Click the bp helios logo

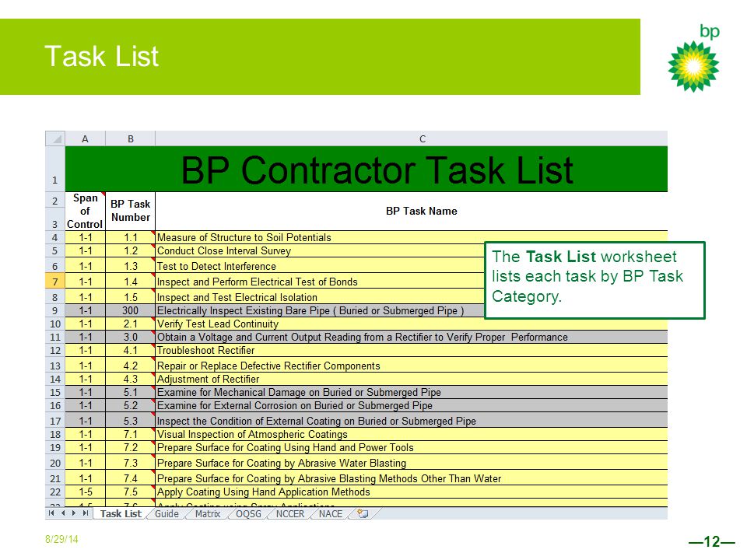[x=693, y=65]
